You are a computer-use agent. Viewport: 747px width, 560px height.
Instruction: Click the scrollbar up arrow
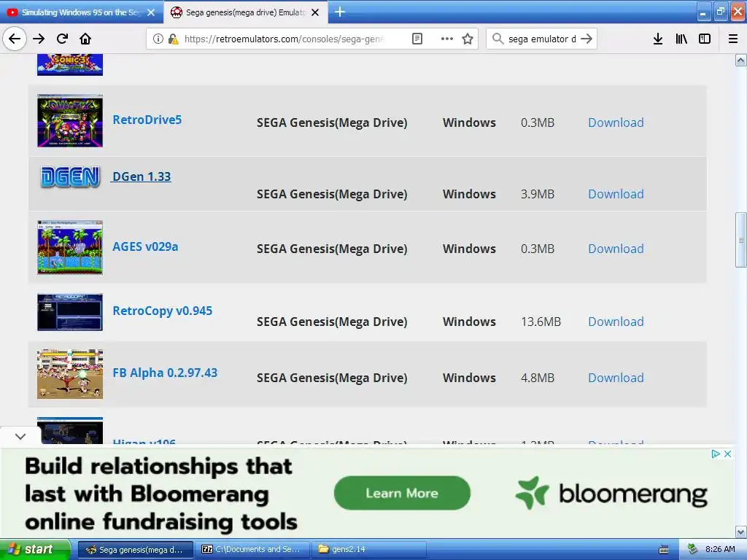(741, 60)
